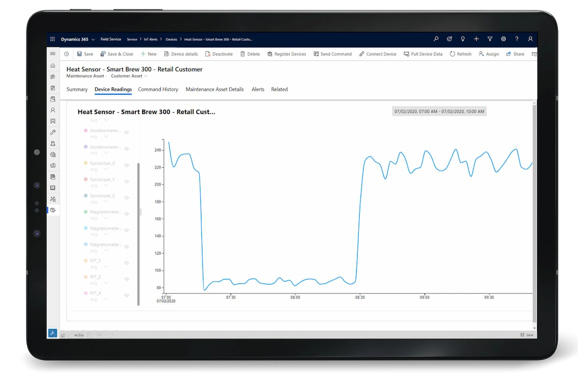Click Register Devices

click(x=287, y=54)
